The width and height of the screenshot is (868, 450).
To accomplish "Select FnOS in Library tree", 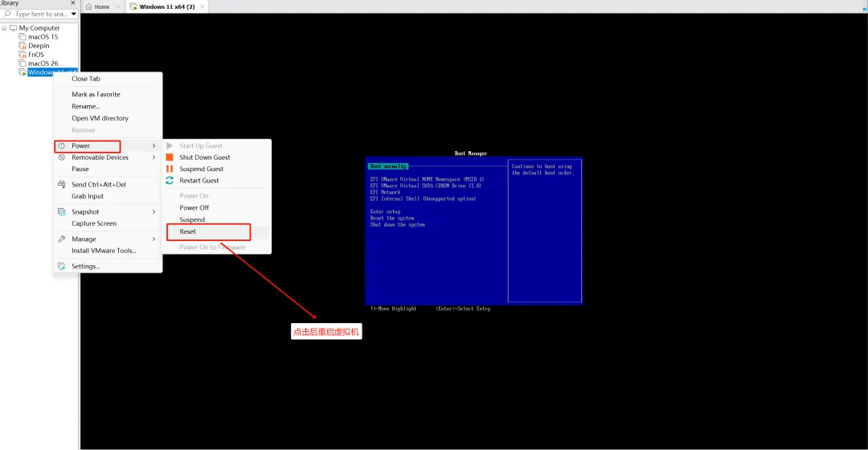I will [x=36, y=55].
